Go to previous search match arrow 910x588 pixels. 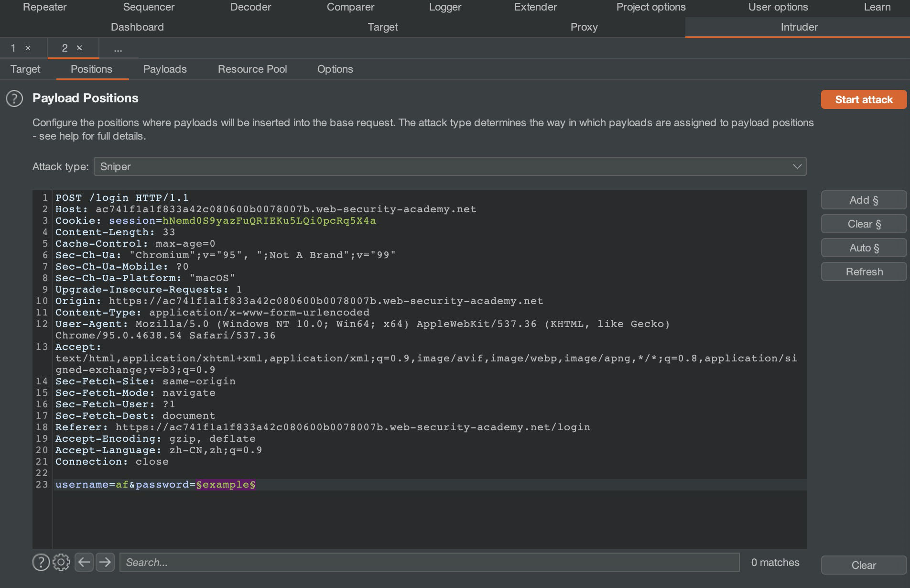[x=84, y=562]
